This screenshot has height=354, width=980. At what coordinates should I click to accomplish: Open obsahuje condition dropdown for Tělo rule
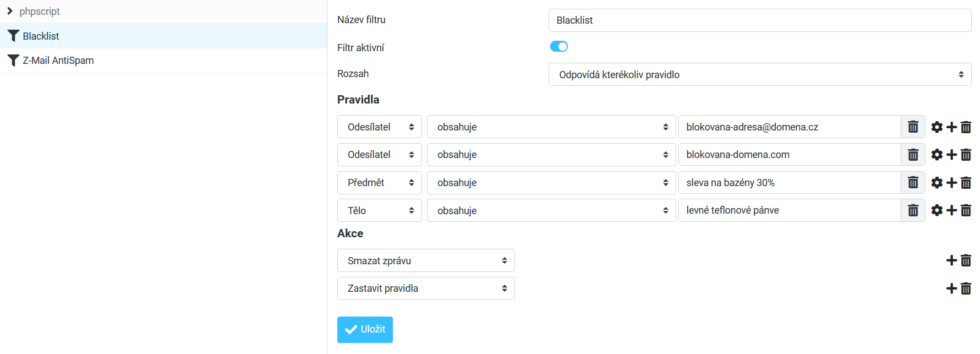(551, 210)
